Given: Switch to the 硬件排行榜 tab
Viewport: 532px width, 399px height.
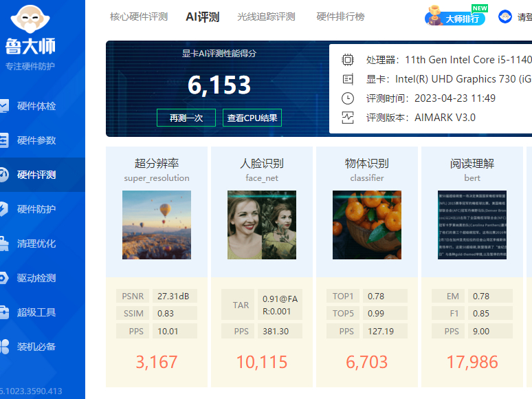Looking at the screenshot, I should click(340, 17).
